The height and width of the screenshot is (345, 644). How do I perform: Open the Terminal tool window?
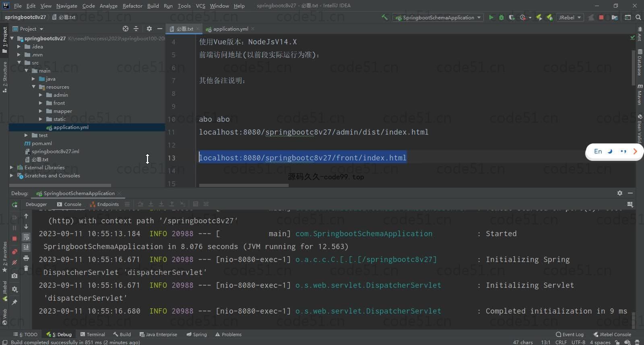93,335
